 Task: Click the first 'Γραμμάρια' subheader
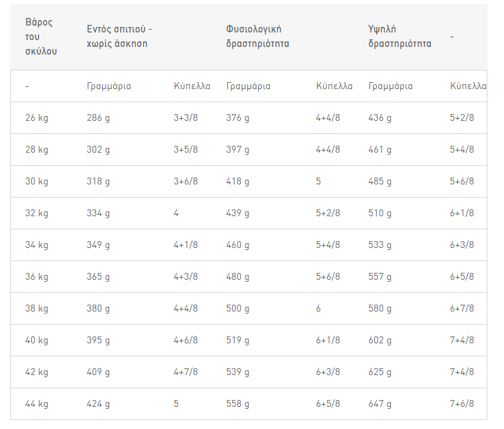[x=109, y=86]
